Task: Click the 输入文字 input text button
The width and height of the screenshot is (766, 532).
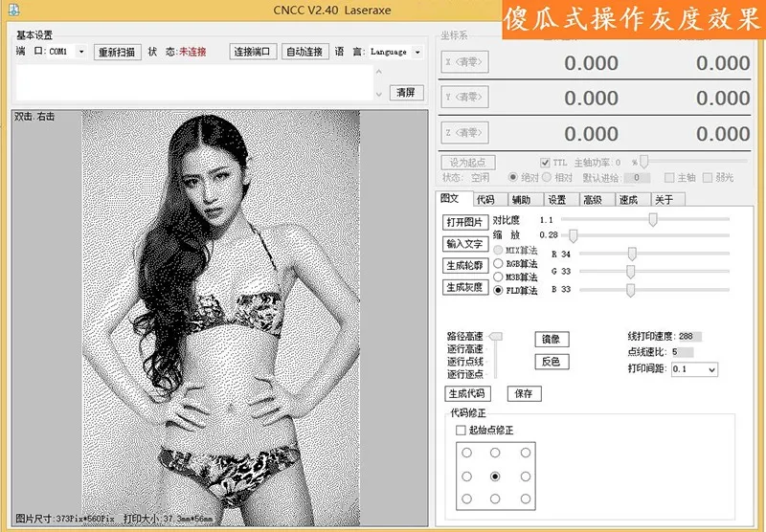Action: point(465,244)
